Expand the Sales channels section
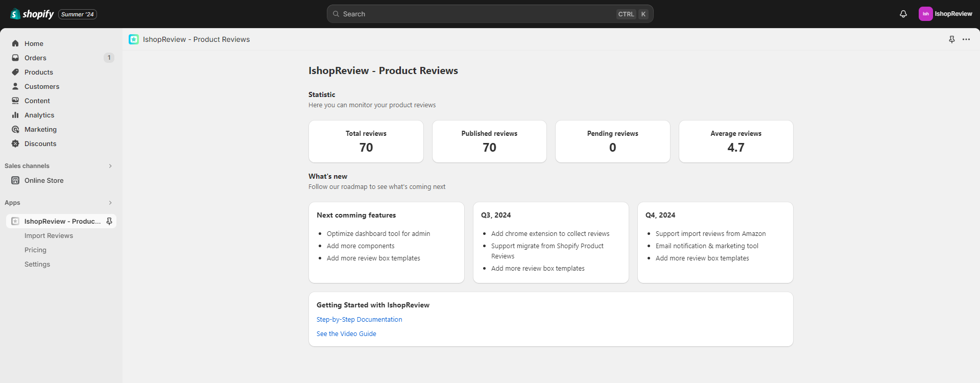Image resolution: width=980 pixels, height=383 pixels. 110,166
